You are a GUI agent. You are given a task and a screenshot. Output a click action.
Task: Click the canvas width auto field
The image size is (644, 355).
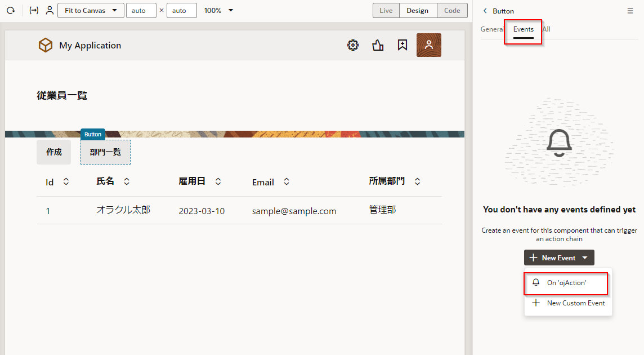[x=141, y=11]
